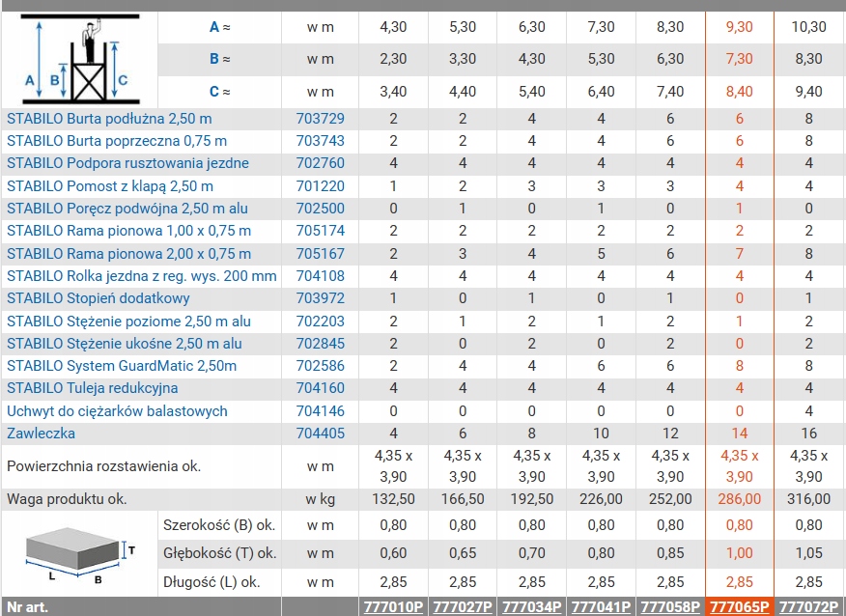
Task: Open STABILO Tuleja redukcyjna link
Action: coord(93,388)
